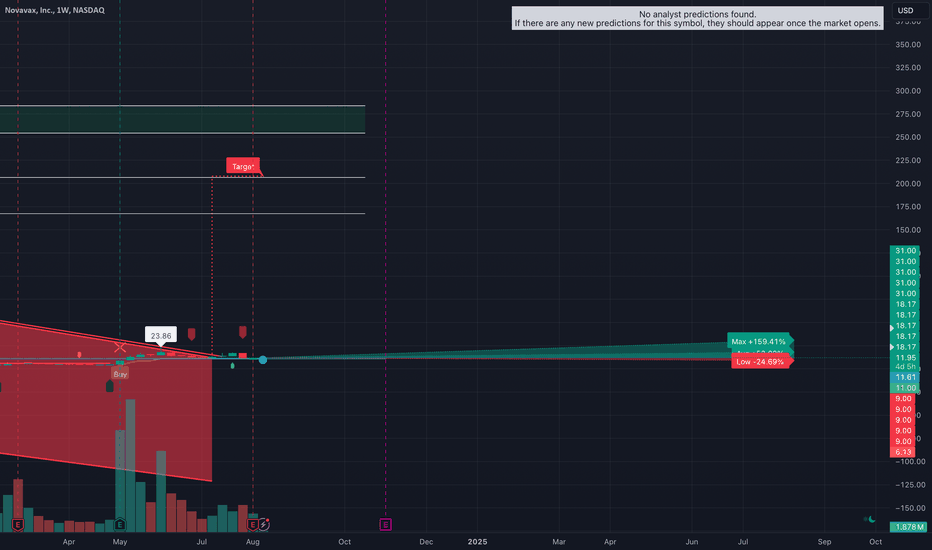Image resolution: width=932 pixels, height=550 pixels.
Task: Click the dark red down arrow after 23.86
Action: pyautogui.click(x=191, y=334)
